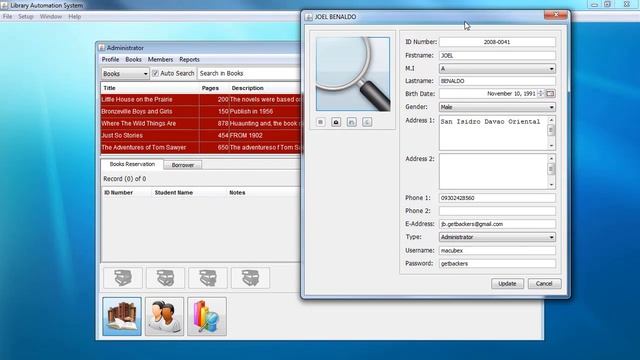
Task: Click the Password field containing getbackers
Action: coord(497,264)
